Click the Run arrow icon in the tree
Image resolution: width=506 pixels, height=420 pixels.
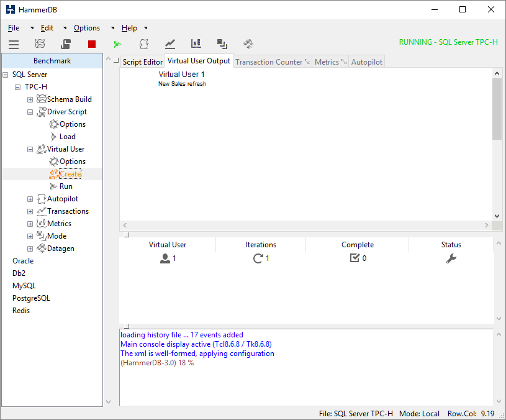pos(53,186)
